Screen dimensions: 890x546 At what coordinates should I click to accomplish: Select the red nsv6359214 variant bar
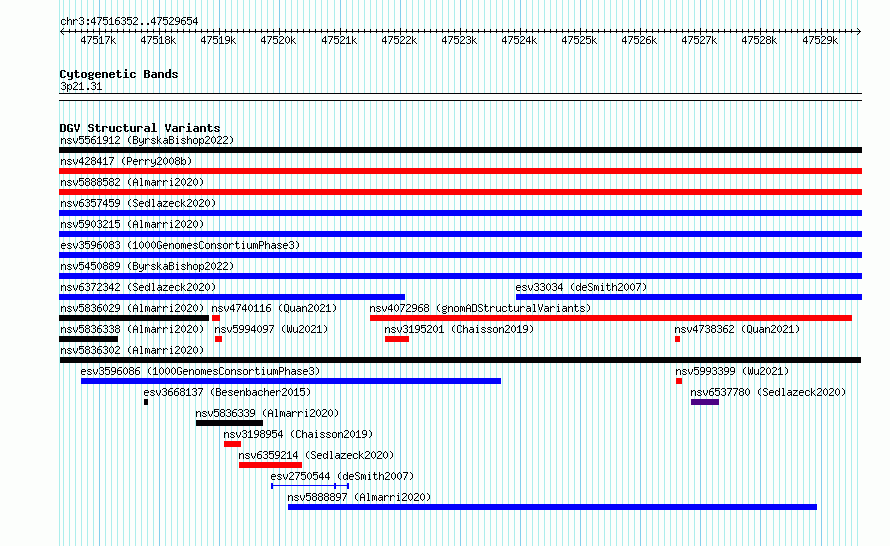(270, 465)
